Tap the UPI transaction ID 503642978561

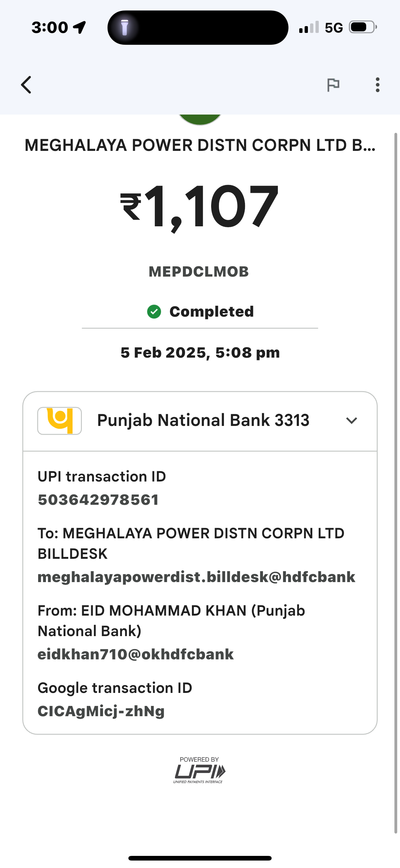(98, 500)
